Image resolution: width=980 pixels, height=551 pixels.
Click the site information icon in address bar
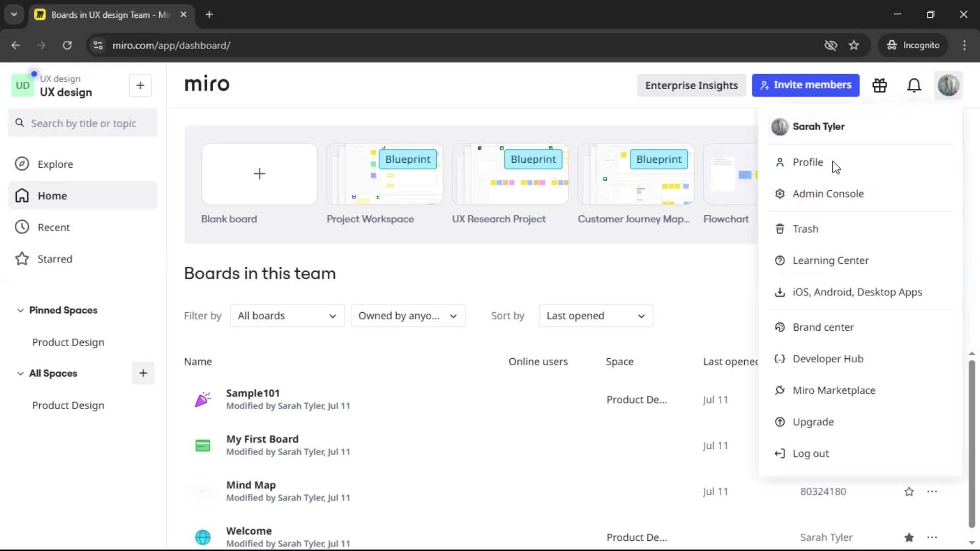click(97, 45)
